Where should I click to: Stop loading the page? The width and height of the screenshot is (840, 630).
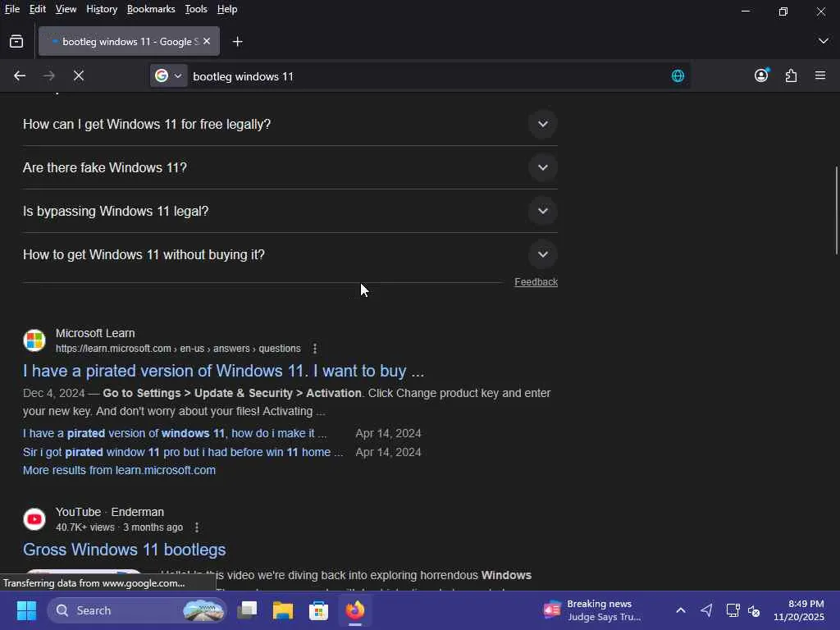79,76
